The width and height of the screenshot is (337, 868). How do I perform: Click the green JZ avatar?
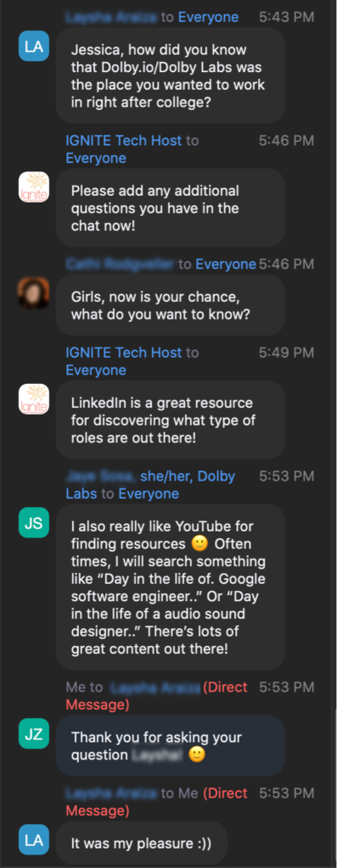(34, 733)
